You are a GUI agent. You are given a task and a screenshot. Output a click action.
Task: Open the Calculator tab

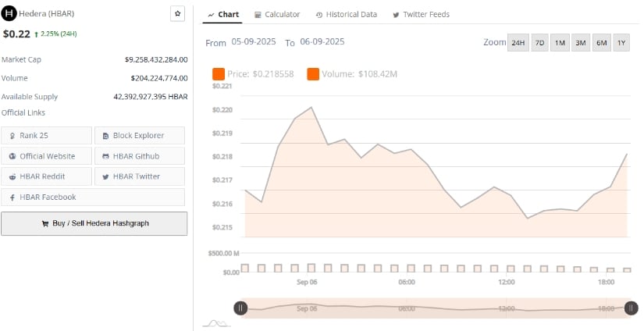tap(277, 14)
